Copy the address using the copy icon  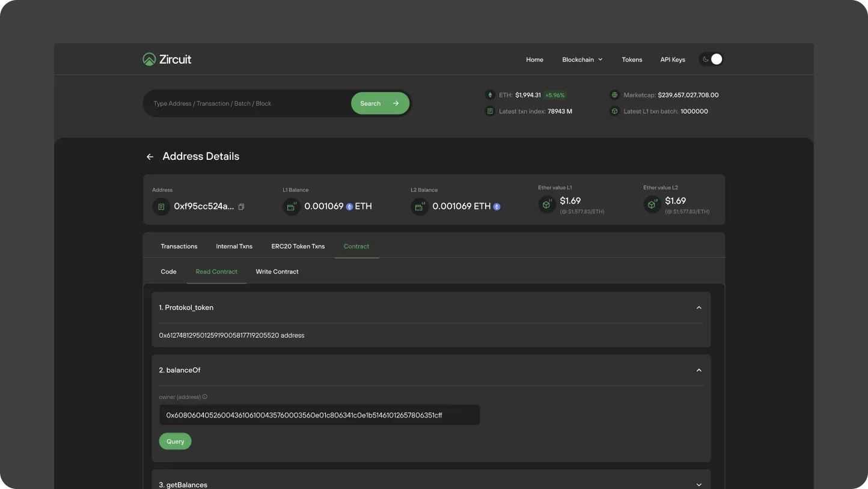(x=241, y=206)
